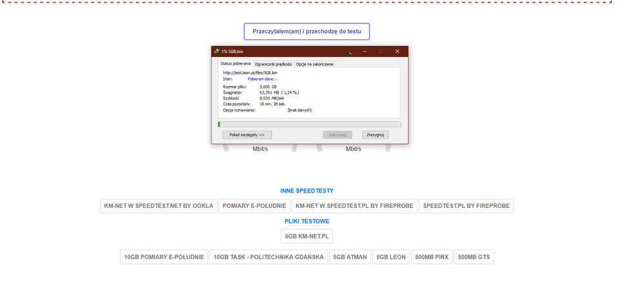
Task: Select the Status pobierania tab
Action: pyautogui.click(x=236, y=64)
